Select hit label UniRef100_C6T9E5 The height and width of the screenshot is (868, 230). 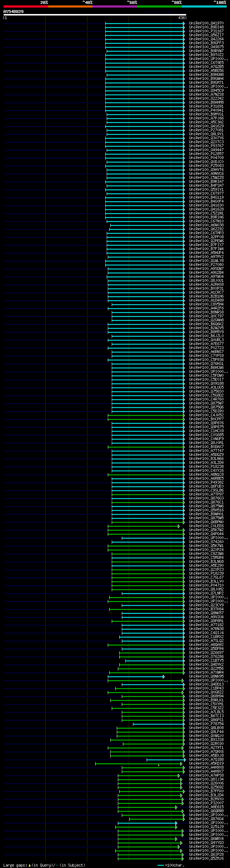[206, 63]
